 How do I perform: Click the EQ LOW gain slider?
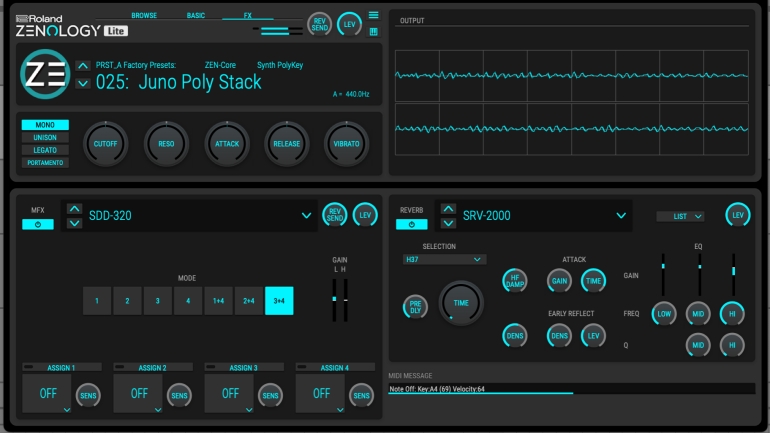[663, 274]
